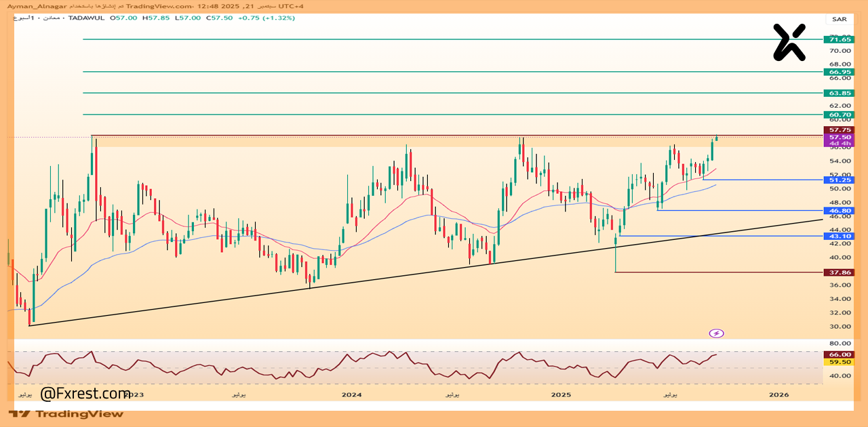868x427 pixels.
Task: Click the 2024 label on time axis
Action: (351, 394)
